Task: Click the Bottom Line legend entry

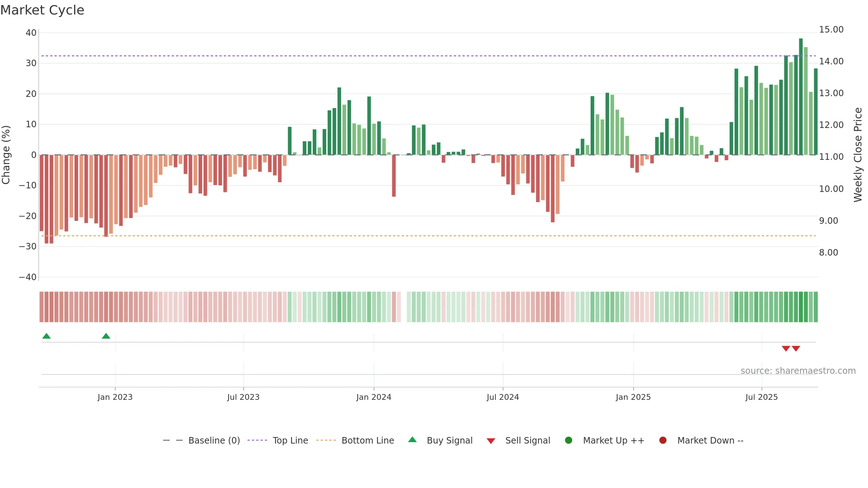Action: coord(355,440)
